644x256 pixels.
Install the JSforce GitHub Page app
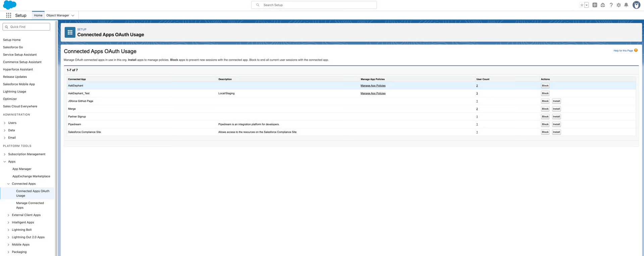click(556, 101)
